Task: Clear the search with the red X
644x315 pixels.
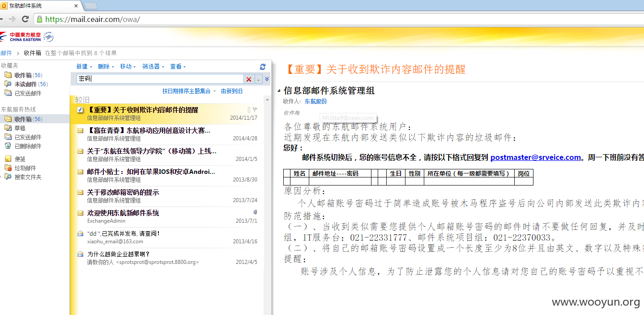Action: click(x=249, y=79)
